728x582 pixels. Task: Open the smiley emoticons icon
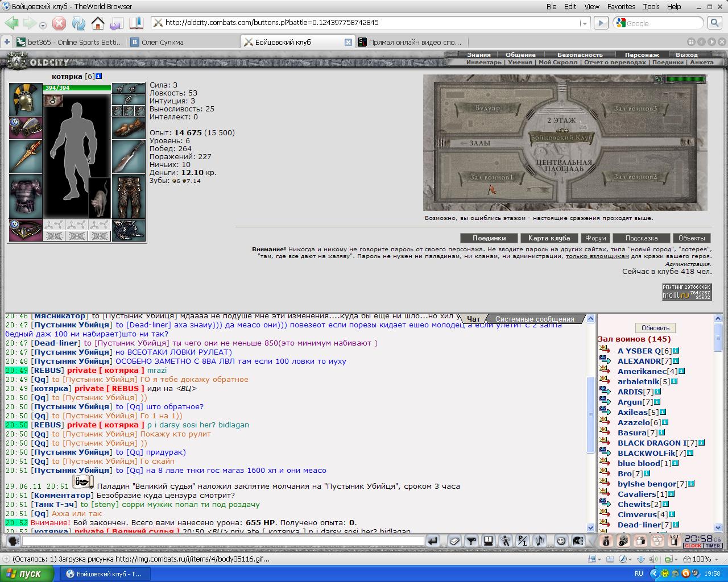click(x=561, y=541)
